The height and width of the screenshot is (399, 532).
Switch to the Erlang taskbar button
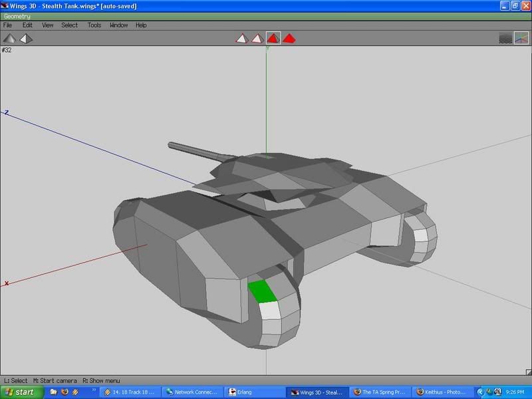[255, 392]
